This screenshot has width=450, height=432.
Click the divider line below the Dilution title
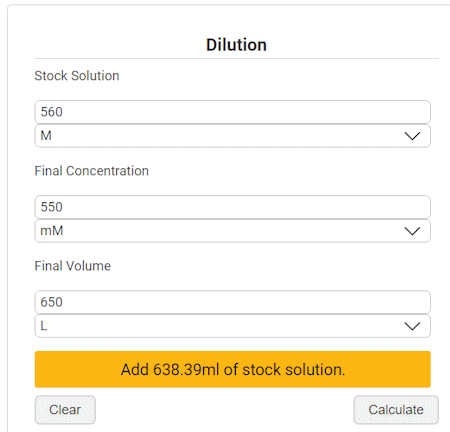pyautogui.click(x=236, y=59)
